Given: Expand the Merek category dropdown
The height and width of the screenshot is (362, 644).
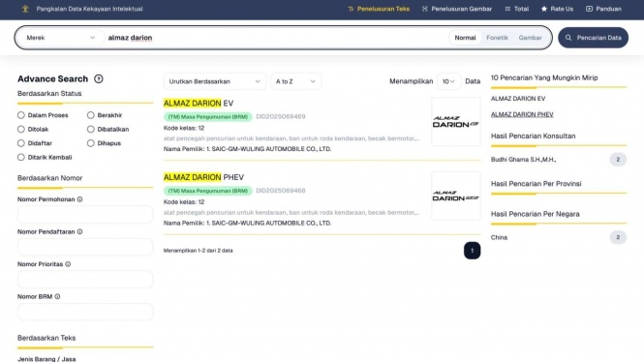Looking at the screenshot, I should [60, 38].
